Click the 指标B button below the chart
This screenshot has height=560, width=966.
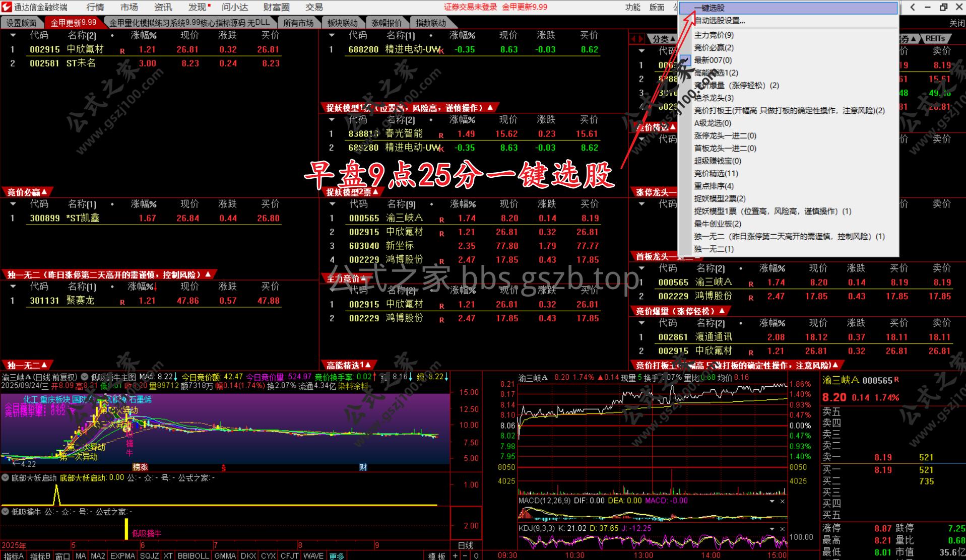[x=40, y=555]
